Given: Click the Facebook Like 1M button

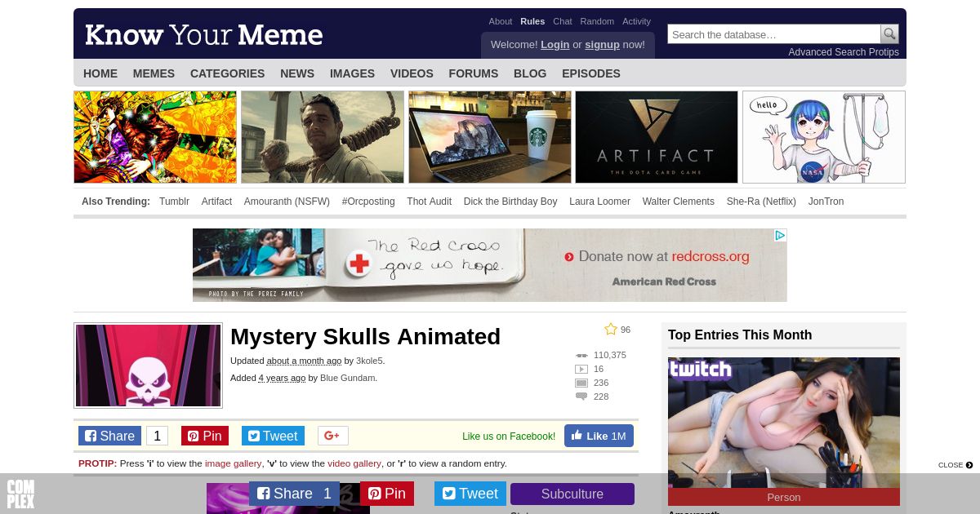Looking at the screenshot, I should tap(599, 436).
